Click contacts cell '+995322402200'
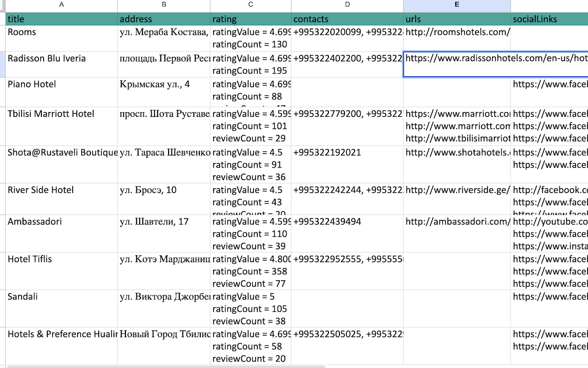This screenshot has width=588, height=368. (x=347, y=64)
